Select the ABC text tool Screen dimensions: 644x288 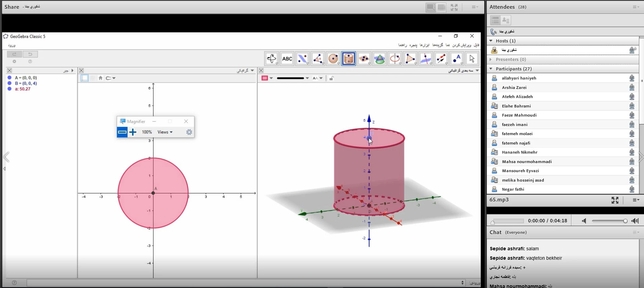pyautogui.click(x=287, y=59)
